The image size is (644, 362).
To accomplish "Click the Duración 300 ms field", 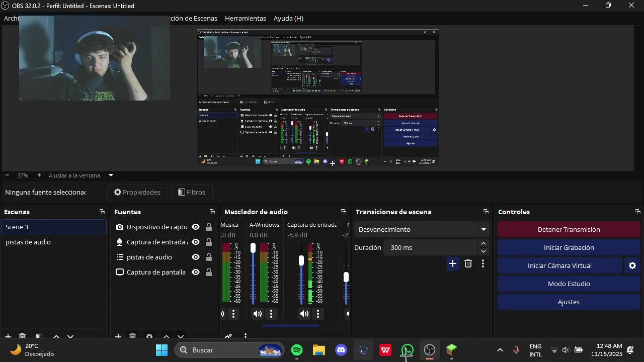I will 430,247.
